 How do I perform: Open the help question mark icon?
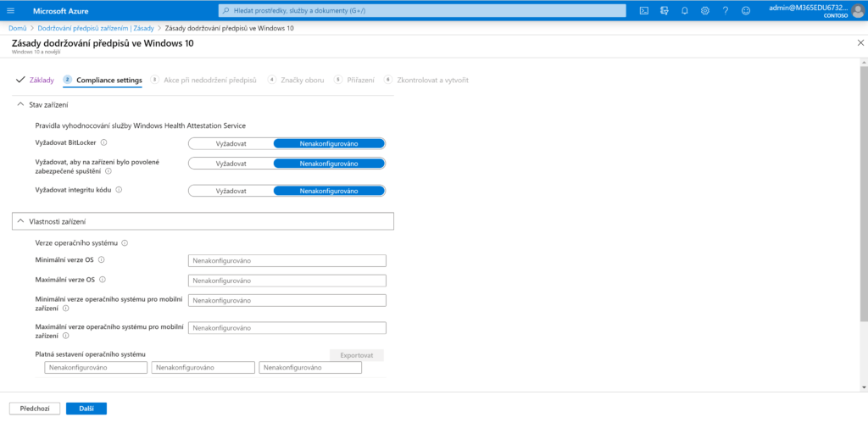click(725, 11)
